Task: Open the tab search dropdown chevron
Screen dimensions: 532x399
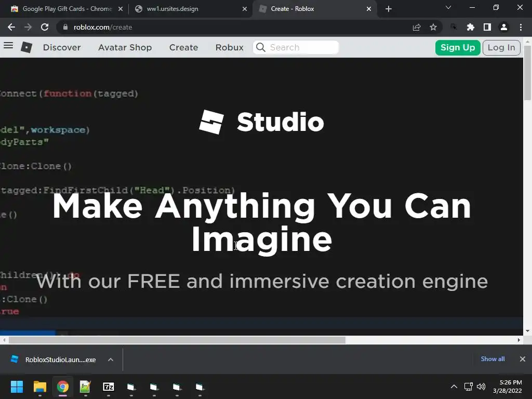Action: pyautogui.click(x=448, y=7)
